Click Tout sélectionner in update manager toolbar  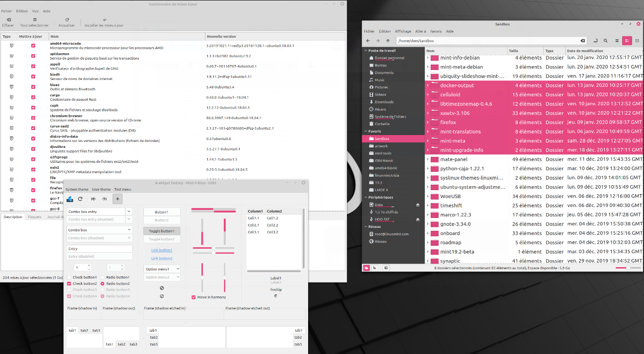coord(34,20)
